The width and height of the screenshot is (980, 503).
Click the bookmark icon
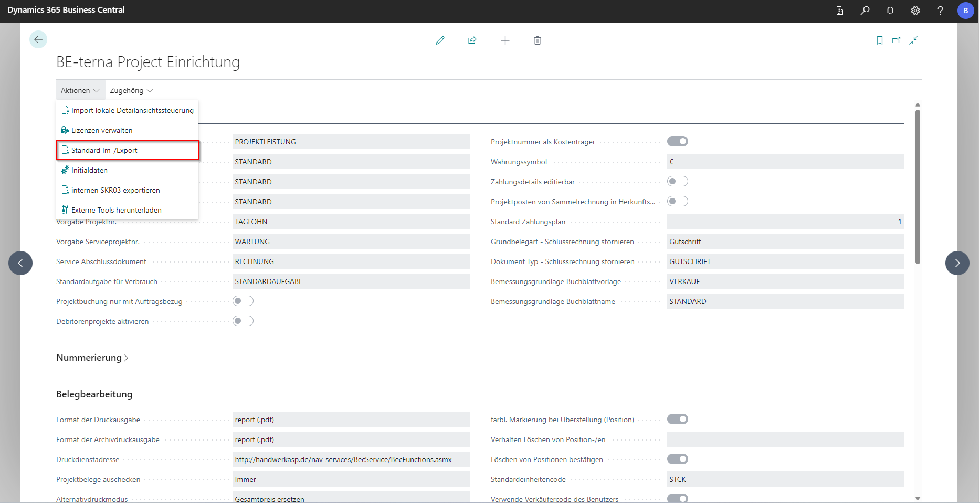(x=880, y=40)
